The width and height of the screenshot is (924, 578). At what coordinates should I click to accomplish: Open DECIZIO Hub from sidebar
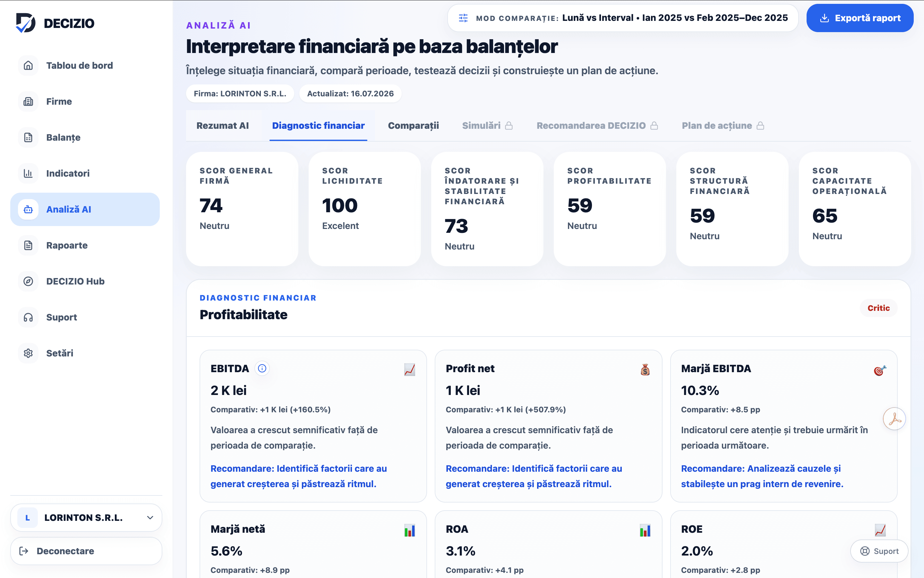pos(85,281)
